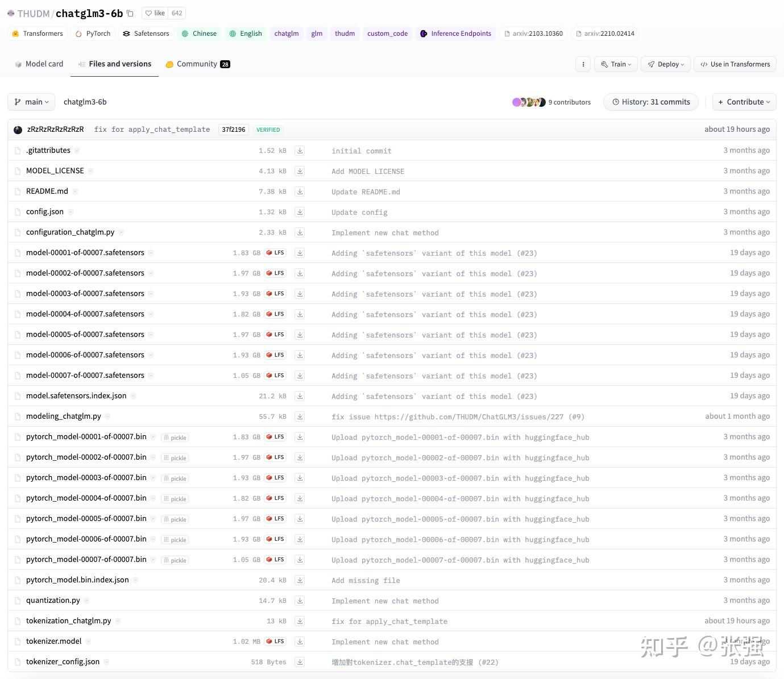
Task: Copy the chatglm3-6b repository name
Action: point(130,13)
